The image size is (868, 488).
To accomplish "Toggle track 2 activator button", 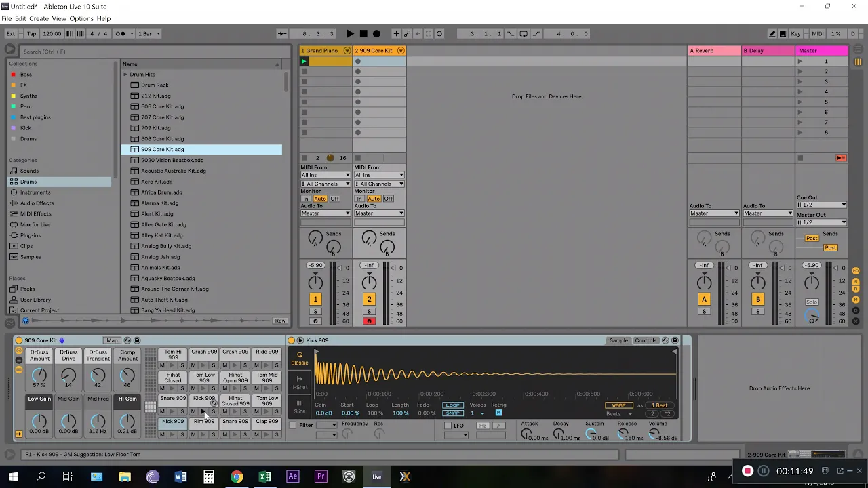I will tap(369, 299).
